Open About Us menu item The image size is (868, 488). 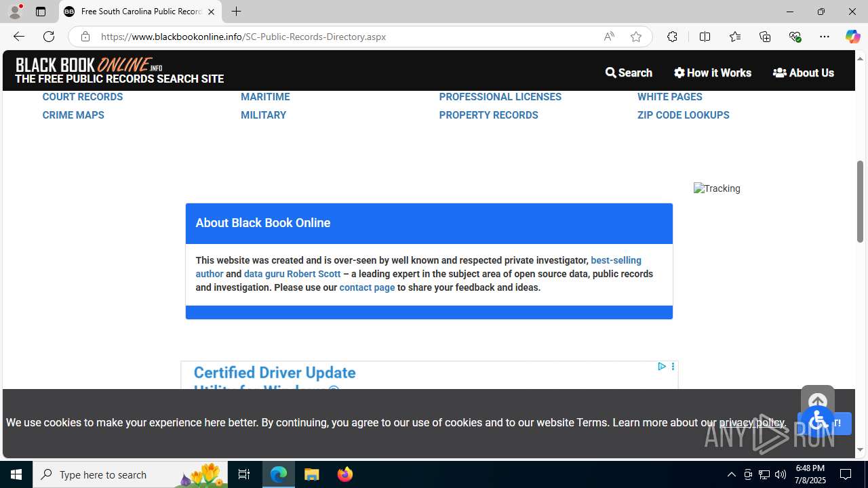tap(804, 73)
